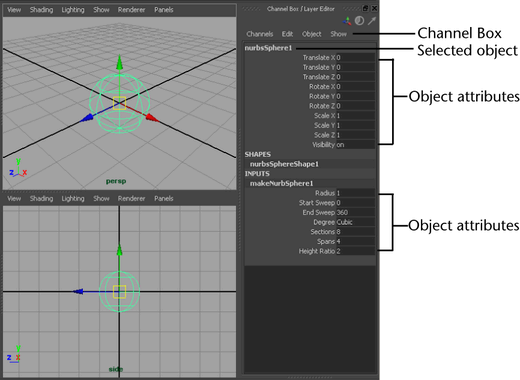This screenshot has width=520, height=380.
Task: Open the Panels menu in side view
Action: coord(164,199)
